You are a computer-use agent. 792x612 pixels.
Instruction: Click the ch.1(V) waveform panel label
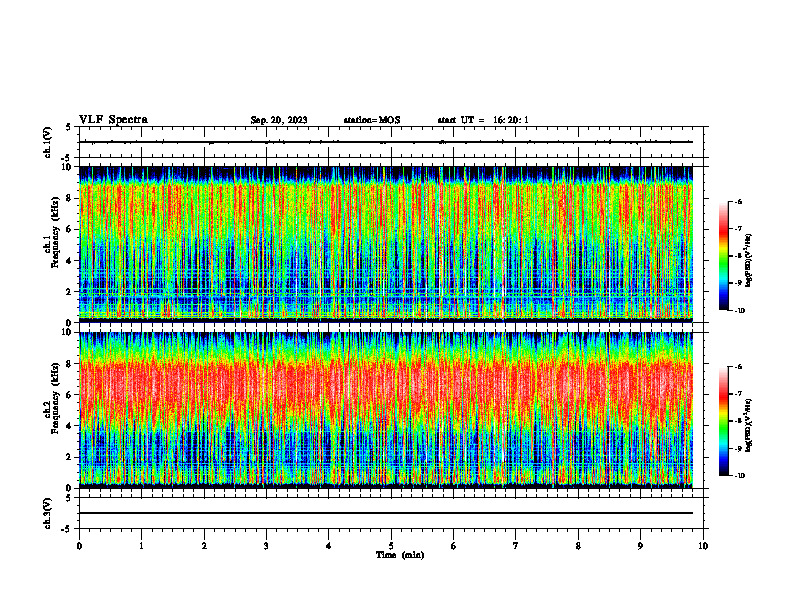click(47, 142)
